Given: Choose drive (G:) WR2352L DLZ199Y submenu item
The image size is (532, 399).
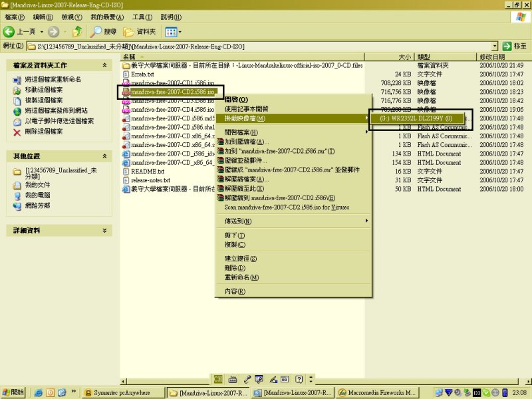Looking at the screenshot, I should coord(417,118).
